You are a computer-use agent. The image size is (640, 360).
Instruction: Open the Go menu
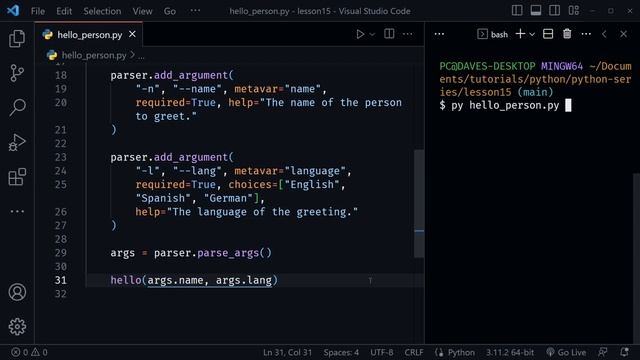(170, 11)
